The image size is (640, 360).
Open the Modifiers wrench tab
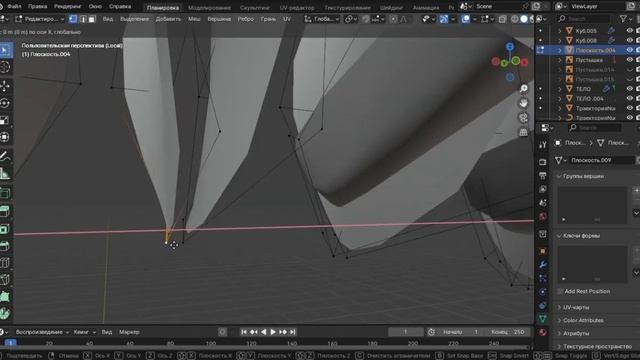(x=542, y=264)
